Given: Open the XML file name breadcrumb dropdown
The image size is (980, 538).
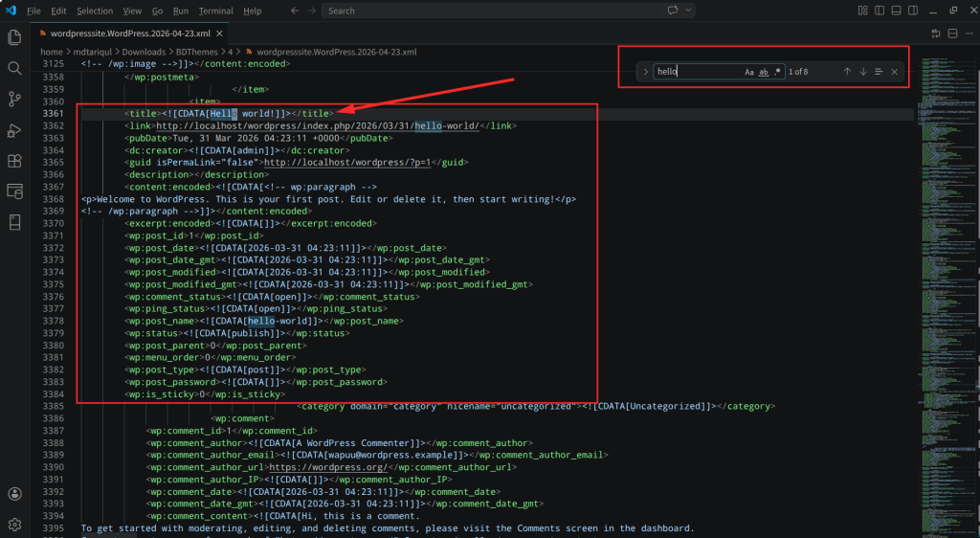Looking at the screenshot, I should point(336,52).
